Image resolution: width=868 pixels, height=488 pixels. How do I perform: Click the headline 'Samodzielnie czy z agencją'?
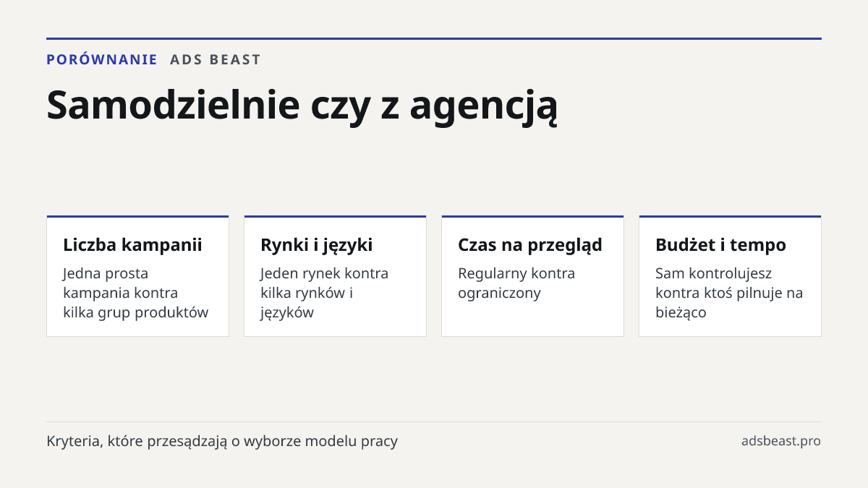click(302, 105)
